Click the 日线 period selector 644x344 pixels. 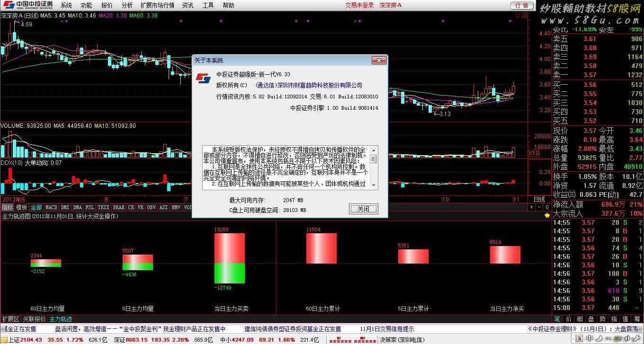point(539,199)
